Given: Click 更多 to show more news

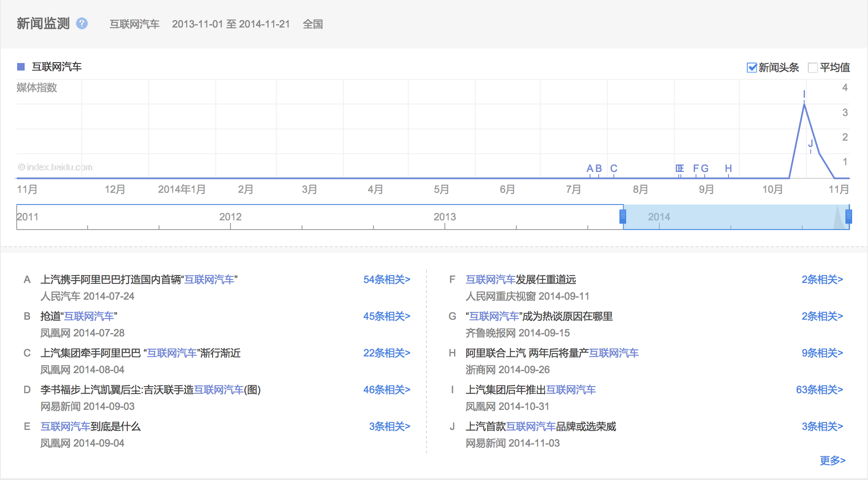Looking at the screenshot, I should pos(832,460).
